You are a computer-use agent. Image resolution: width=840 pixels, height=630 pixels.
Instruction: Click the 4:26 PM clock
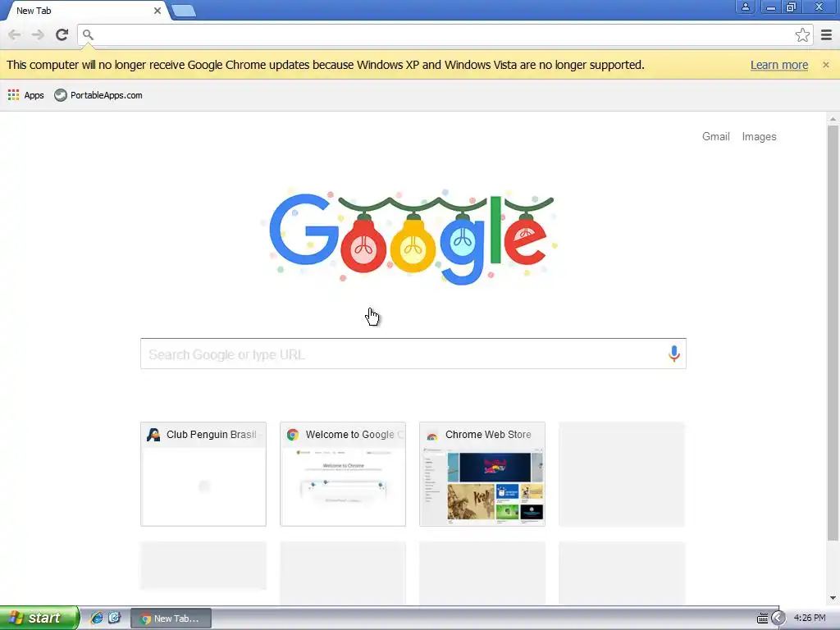(810, 619)
